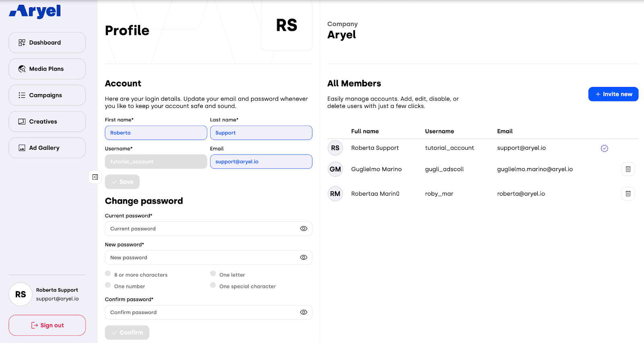The width and height of the screenshot is (644, 343).
Task: Open the Ad Gallery
Action: 47,148
